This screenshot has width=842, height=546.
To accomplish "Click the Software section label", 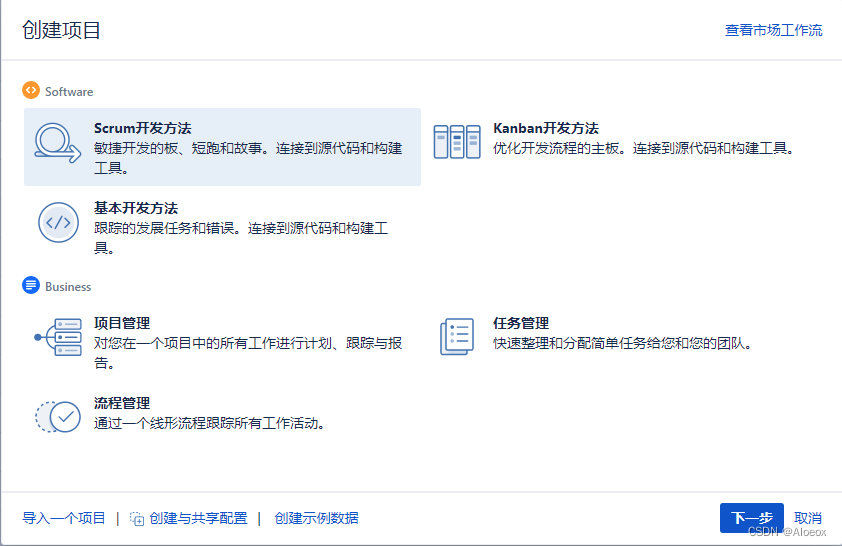I will coord(69,92).
